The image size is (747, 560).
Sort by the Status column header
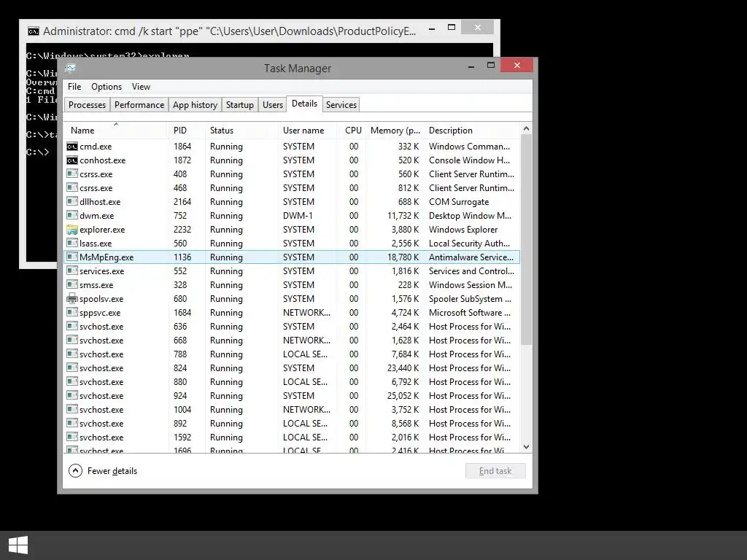pyautogui.click(x=242, y=130)
